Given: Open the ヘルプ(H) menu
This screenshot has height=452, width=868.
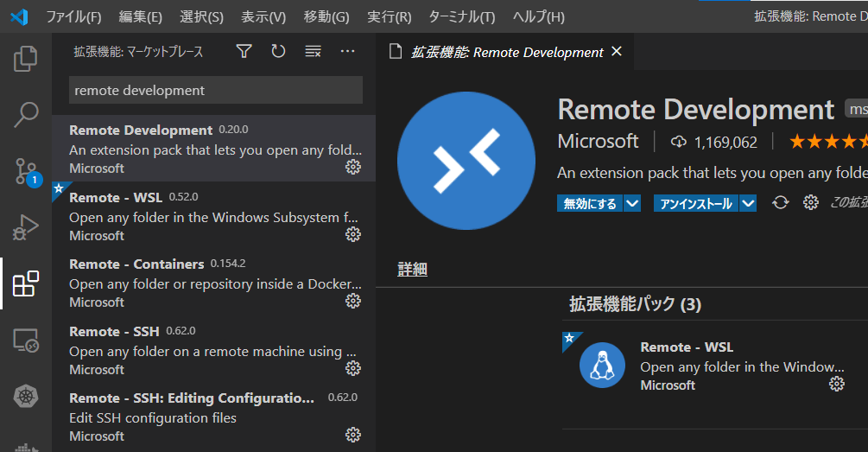Looking at the screenshot, I should pos(539,17).
